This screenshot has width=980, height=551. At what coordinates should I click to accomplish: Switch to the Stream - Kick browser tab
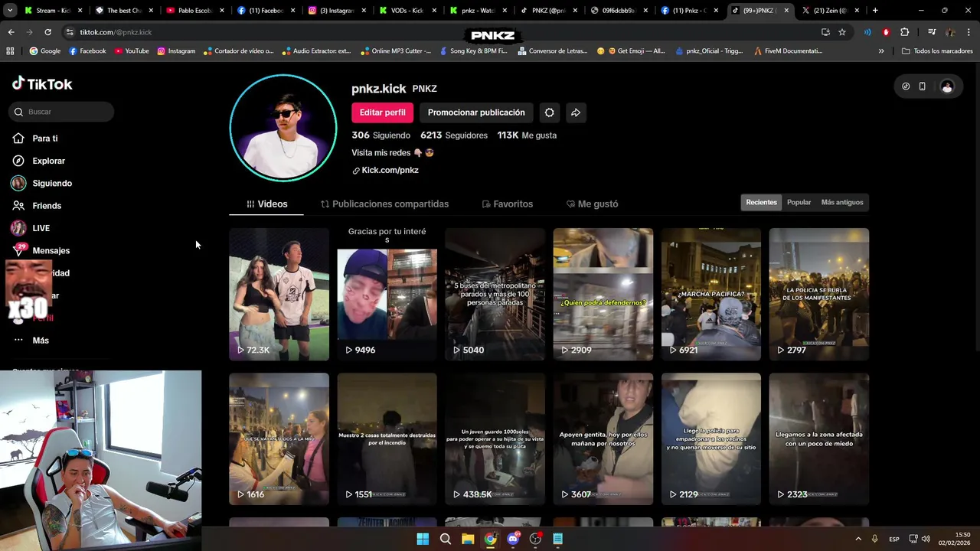coord(53,11)
